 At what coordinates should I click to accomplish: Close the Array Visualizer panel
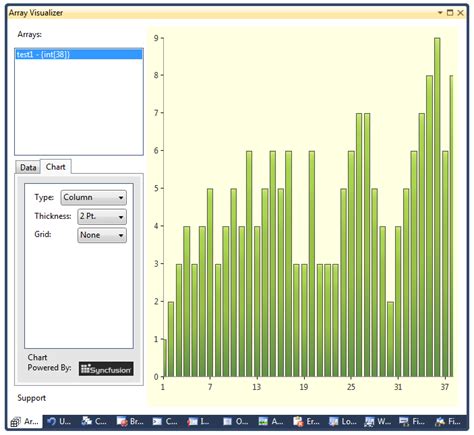pyautogui.click(x=460, y=13)
